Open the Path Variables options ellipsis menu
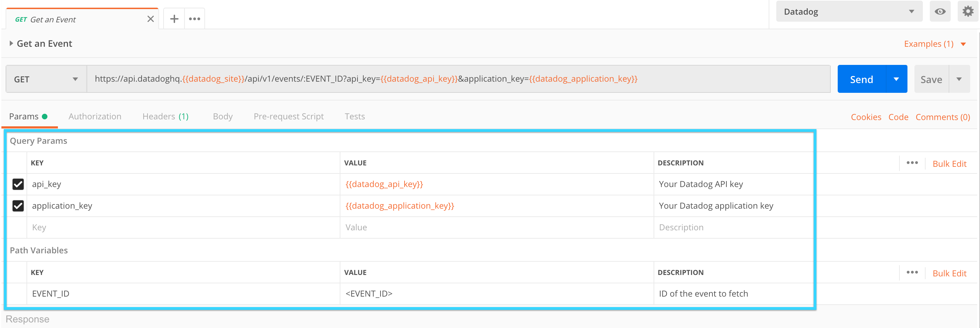This screenshot has height=328, width=980. [912, 273]
